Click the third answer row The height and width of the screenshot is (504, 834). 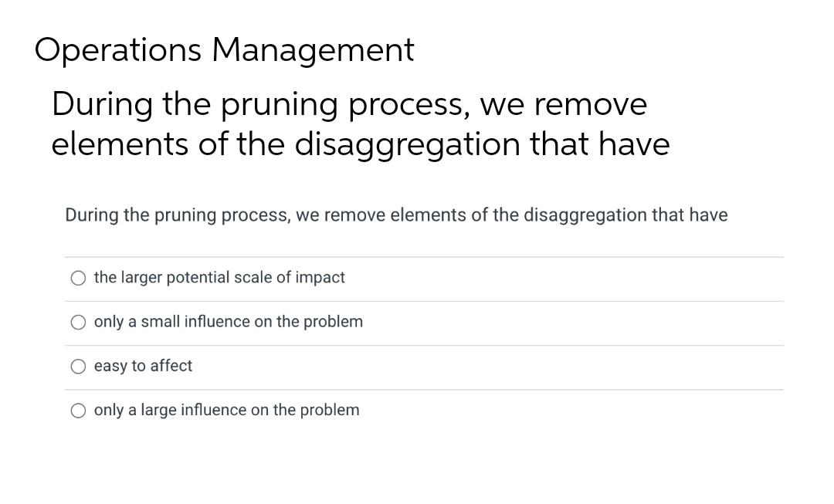425,366
